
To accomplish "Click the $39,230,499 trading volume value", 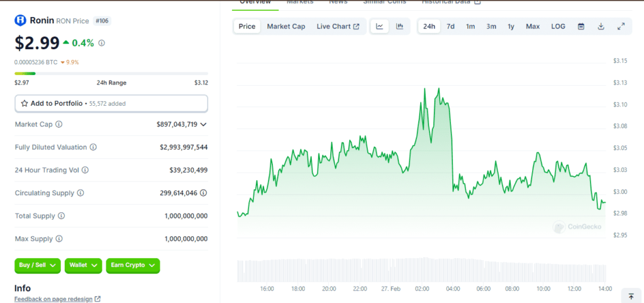I will (189, 170).
